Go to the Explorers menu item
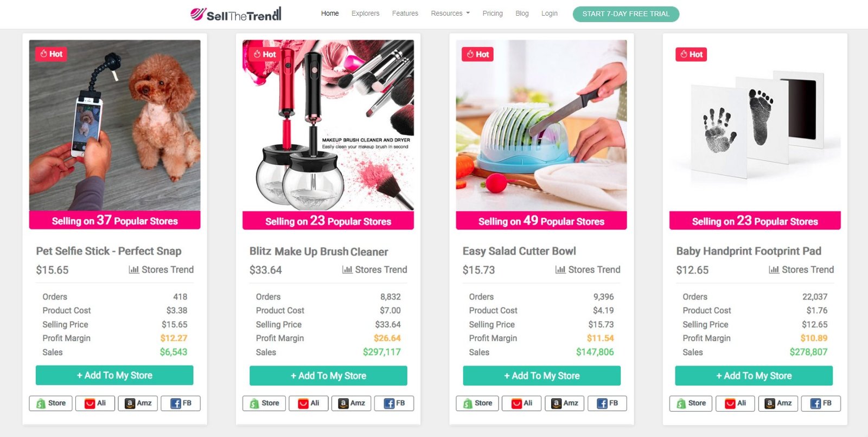Viewport: 868px width, 437px height. coord(365,14)
